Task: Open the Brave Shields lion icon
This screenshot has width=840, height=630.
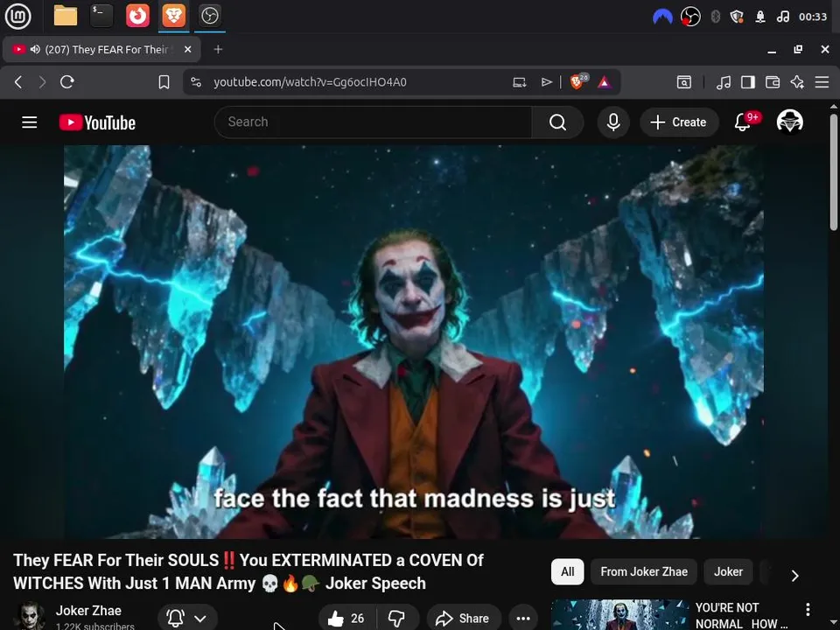Action: tap(577, 81)
